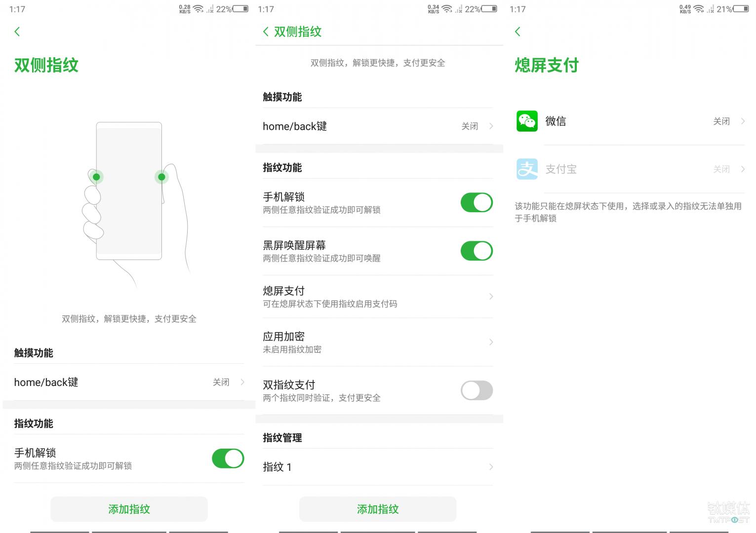Image resolution: width=756 pixels, height=533 pixels.
Task: Turn off 黑屏唤醒屏幕 wake screen toggle
Action: pyautogui.click(x=476, y=251)
